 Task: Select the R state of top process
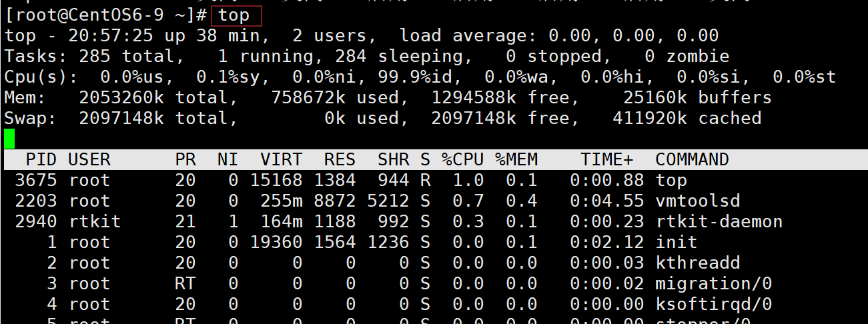(426, 181)
